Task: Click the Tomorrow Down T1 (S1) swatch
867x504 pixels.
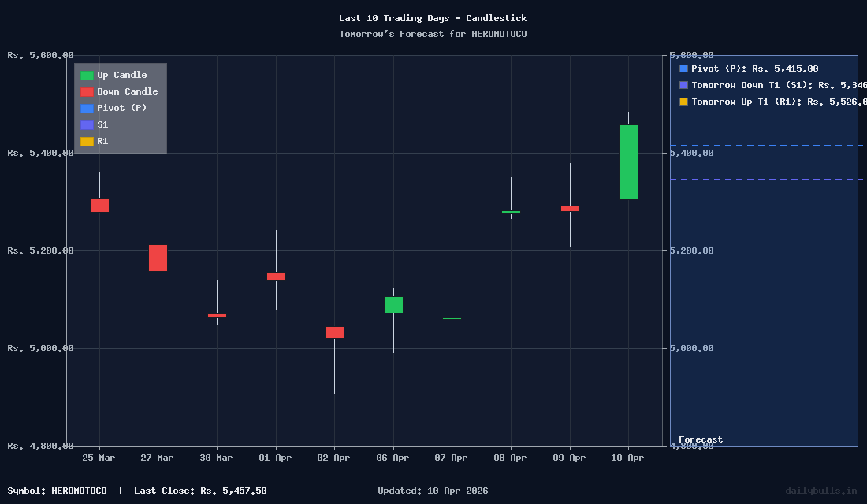Action: [683, 85]
